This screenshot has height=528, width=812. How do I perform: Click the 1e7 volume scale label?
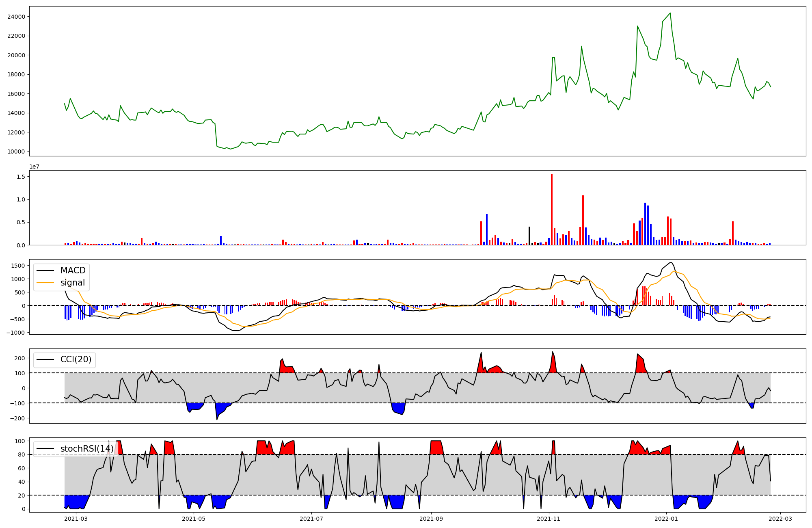[34, 167]
